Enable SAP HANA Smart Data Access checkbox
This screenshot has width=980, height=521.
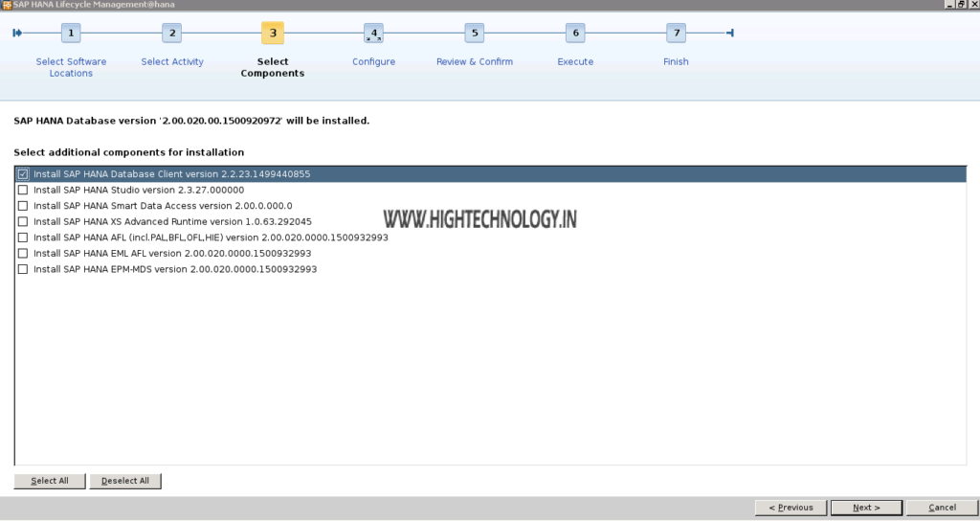tap(23, 206)
